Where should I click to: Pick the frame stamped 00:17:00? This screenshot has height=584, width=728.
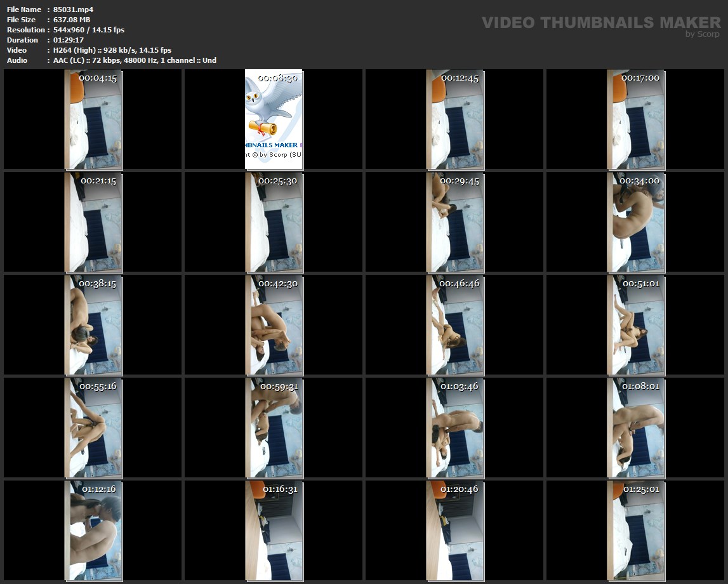click(636, 119)
